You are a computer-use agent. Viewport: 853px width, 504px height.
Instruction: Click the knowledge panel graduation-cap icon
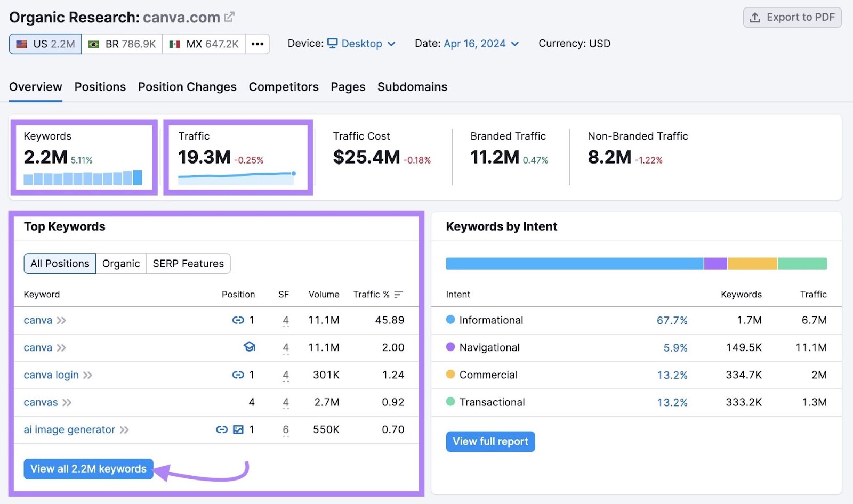pos(249,347)
